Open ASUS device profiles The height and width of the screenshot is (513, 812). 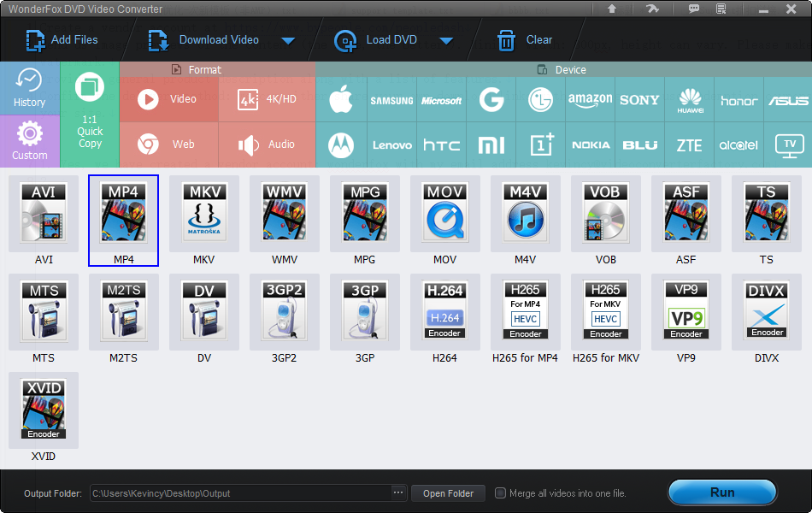pos(788,99)
